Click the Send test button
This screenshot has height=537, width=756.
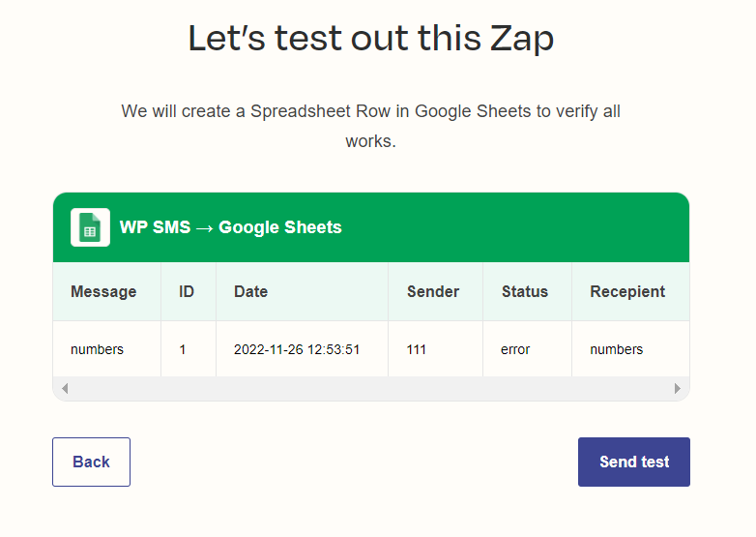(x=634, y=462)
